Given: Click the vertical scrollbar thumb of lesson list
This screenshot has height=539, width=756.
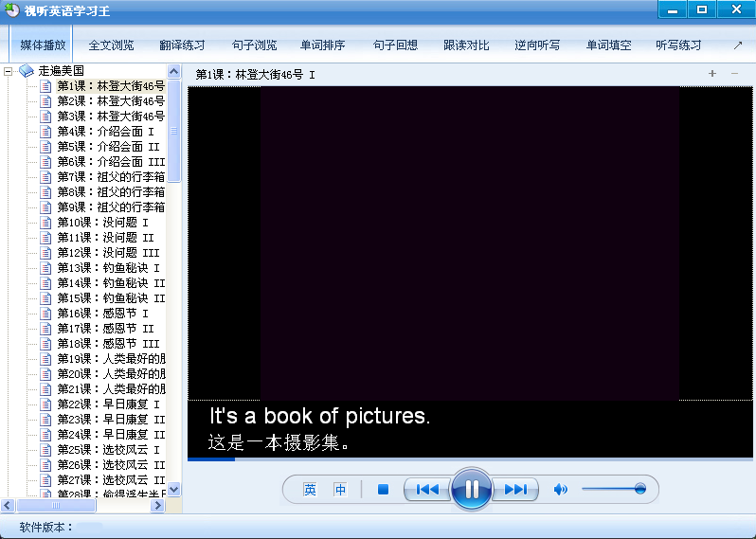Looking at the screenshot, I should pyautogui.click(x=174, y=131).
